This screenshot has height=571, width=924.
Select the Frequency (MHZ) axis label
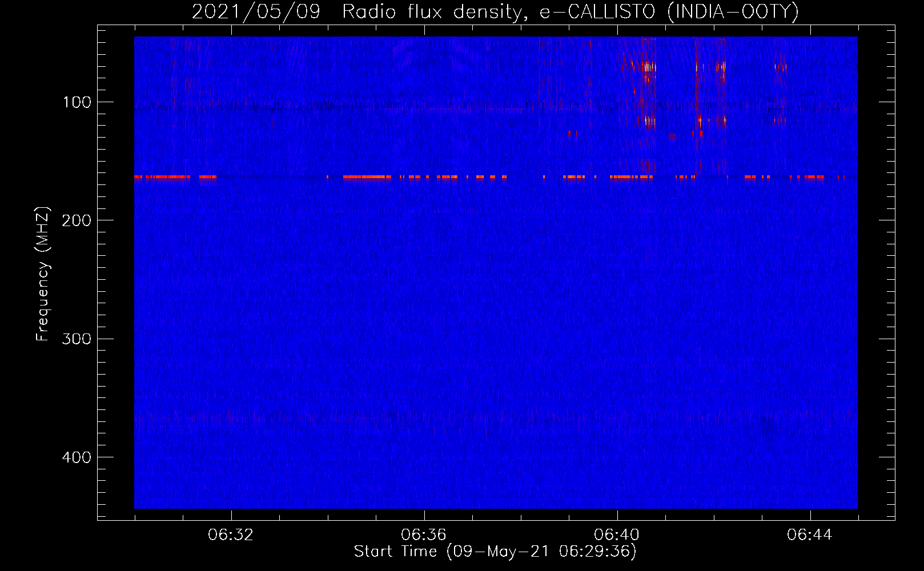point(43,274)
